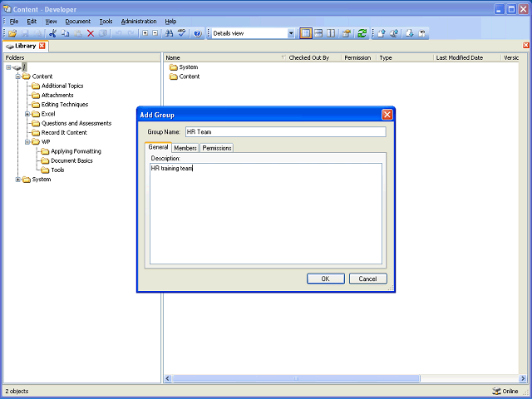Sort by the Name column header
Image resolution: width=532 pixels, height=399 pixels.
(x=225, y=57)
